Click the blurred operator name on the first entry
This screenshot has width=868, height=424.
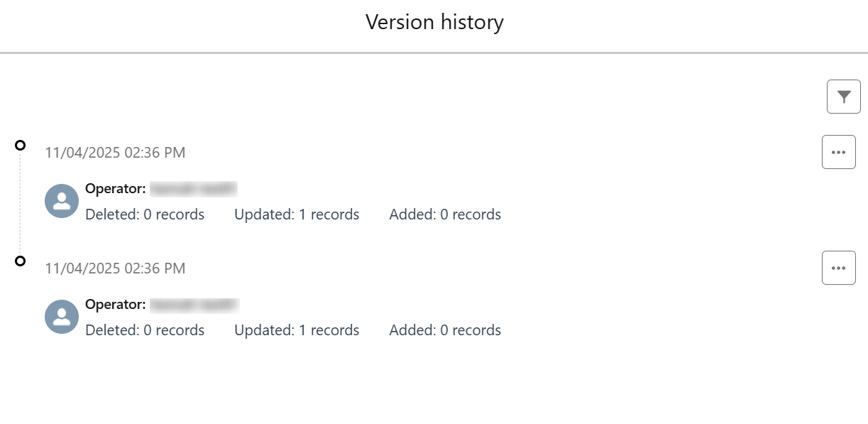[192, 187]
